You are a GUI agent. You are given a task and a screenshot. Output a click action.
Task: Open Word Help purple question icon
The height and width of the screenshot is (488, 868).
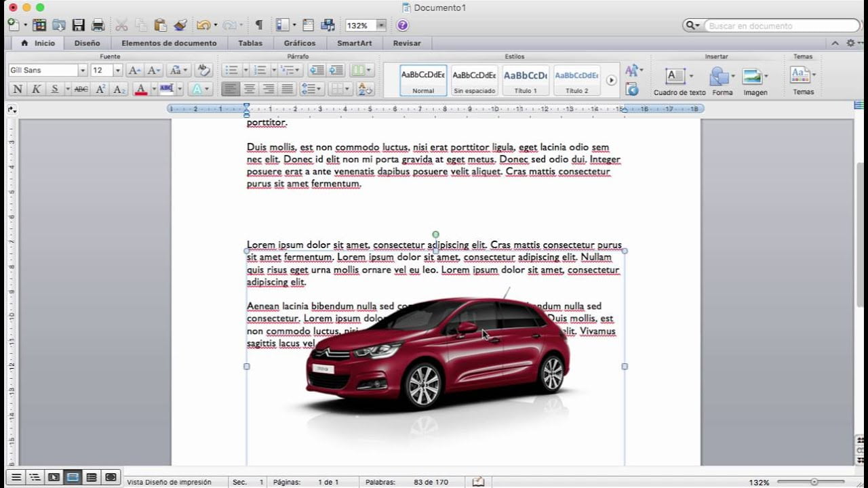coord(402,25)
